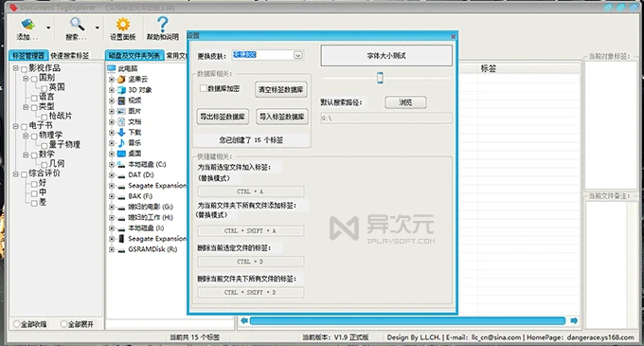Select the 此电脑 computer icon
Image resolution: width=644 pixels, height=346 pixels.
tap(112, 68)
